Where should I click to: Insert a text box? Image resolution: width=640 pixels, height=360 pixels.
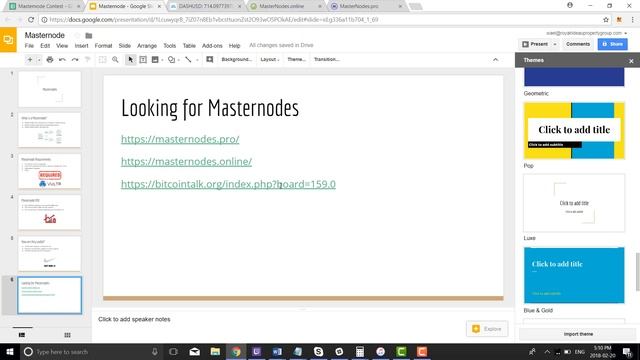point(143,60)
